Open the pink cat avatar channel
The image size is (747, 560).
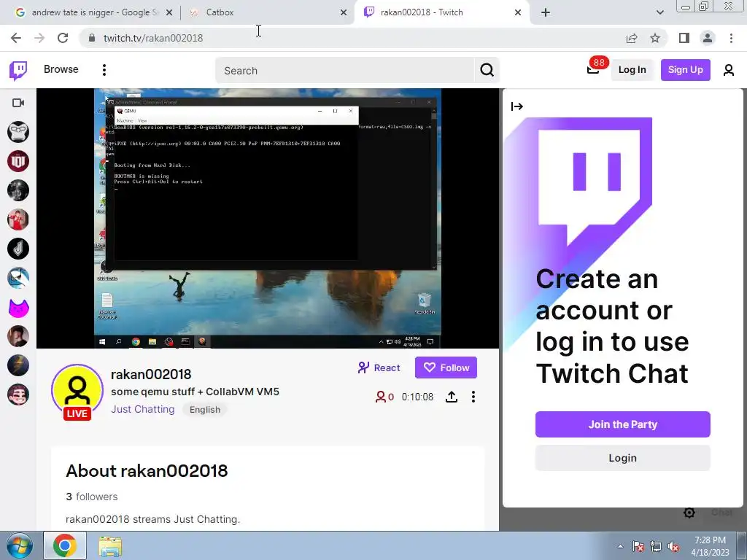pos(18,307)
